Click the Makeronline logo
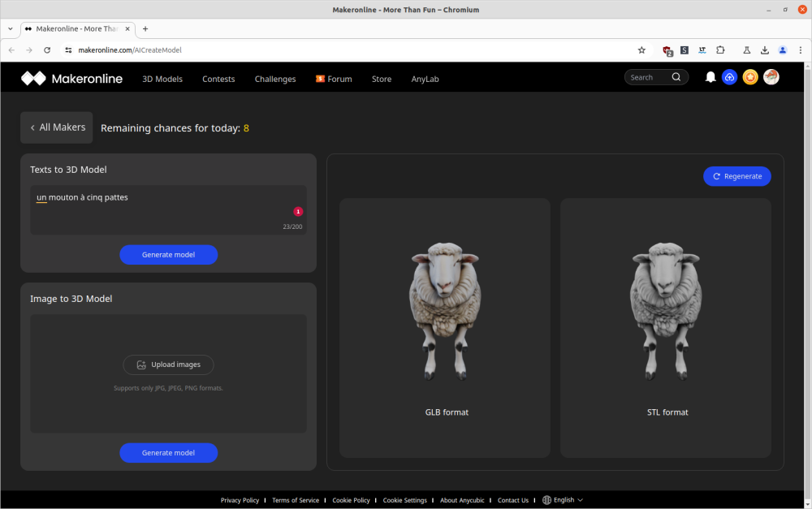Image resolution: width=812 pixels, height=509 pixels. 71,78
